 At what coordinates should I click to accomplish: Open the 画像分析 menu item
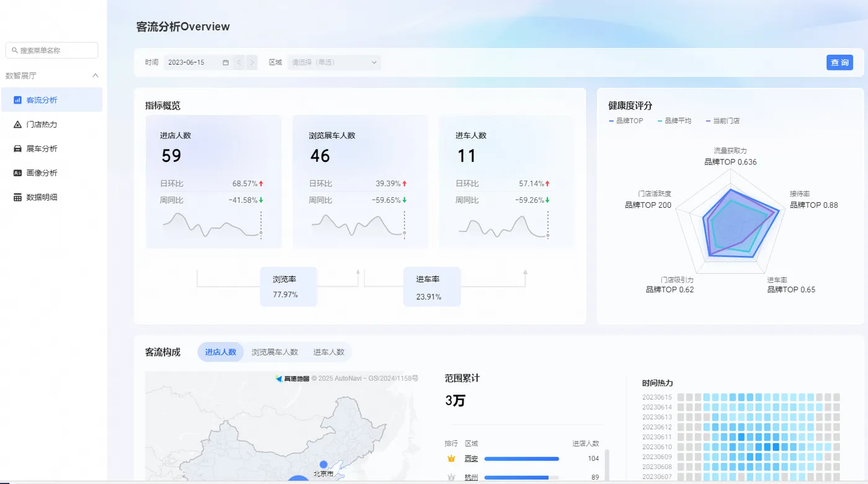pyautogui.click(x=51, y=173)
